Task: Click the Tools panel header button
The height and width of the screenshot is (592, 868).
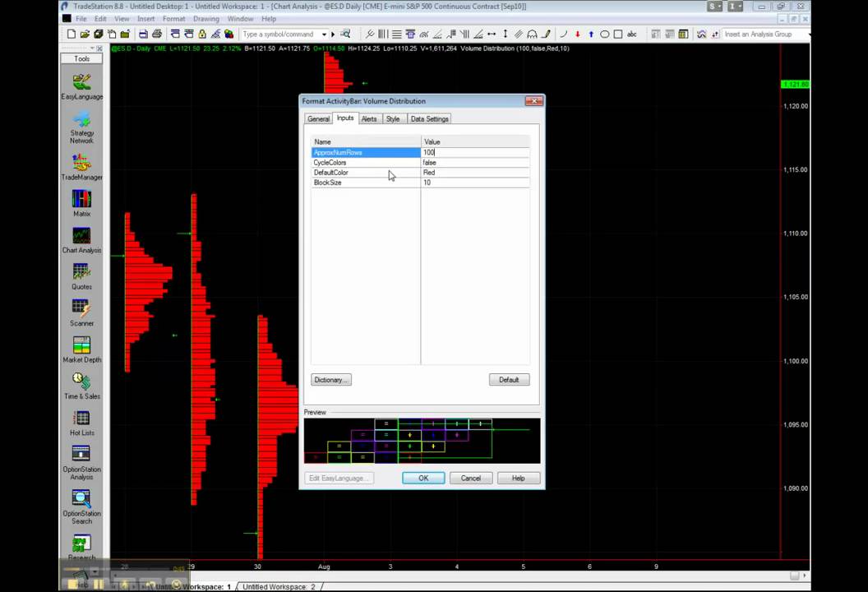Action: point(81,58)
